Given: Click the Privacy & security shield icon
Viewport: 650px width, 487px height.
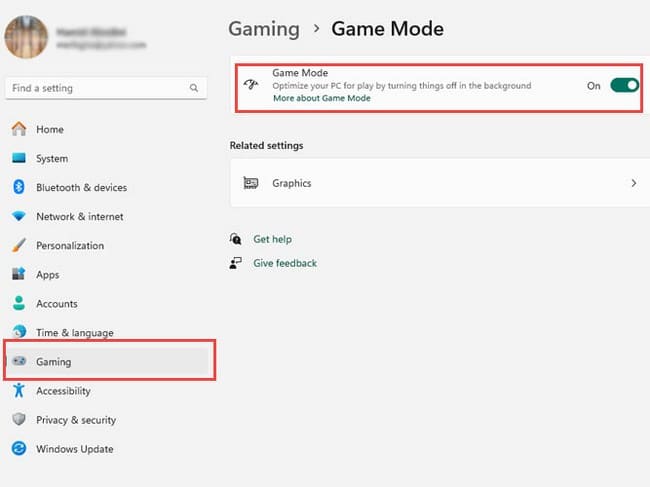Looking at the screenshot, I should (18, 420).
